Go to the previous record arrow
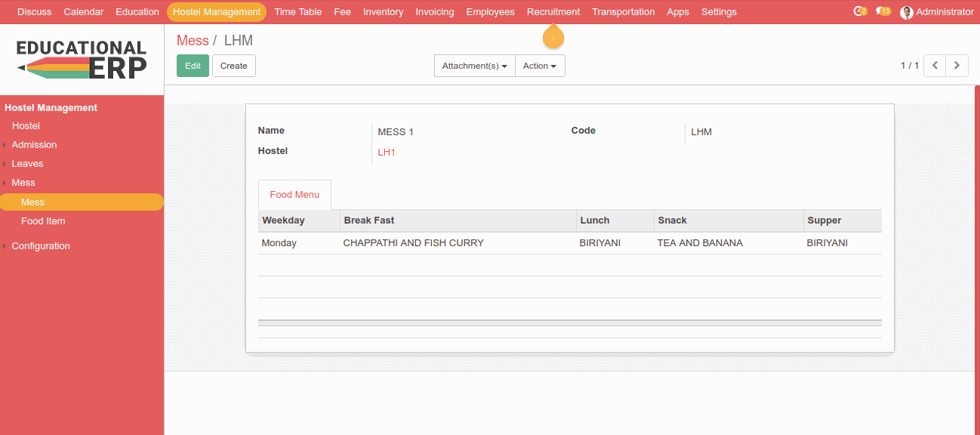This screenshot has height=435, width=980. [935, 66]
